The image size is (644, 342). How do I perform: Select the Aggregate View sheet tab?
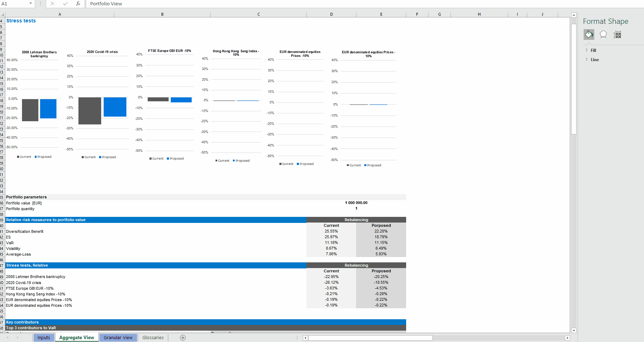pos(77,337)
